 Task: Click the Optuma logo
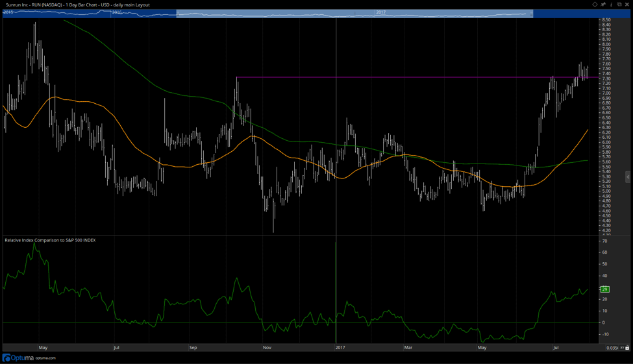(x=18, y=358)
